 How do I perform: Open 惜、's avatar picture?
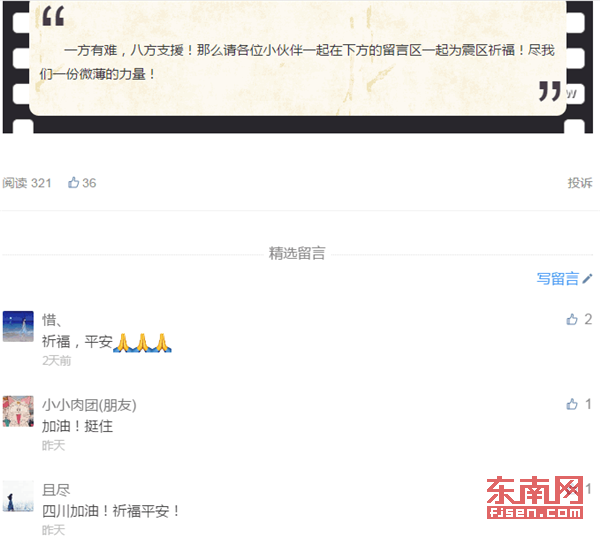pyautogui.click(x=18, y=326)
